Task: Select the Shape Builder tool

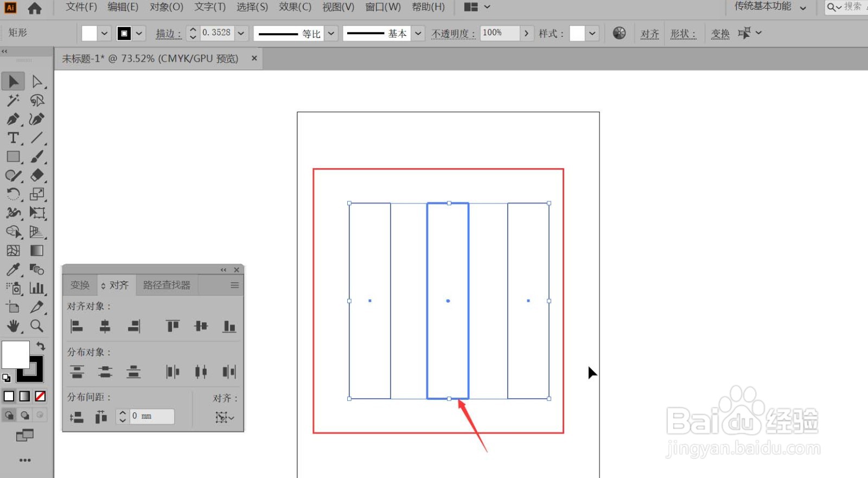Action: pos(13,232)
